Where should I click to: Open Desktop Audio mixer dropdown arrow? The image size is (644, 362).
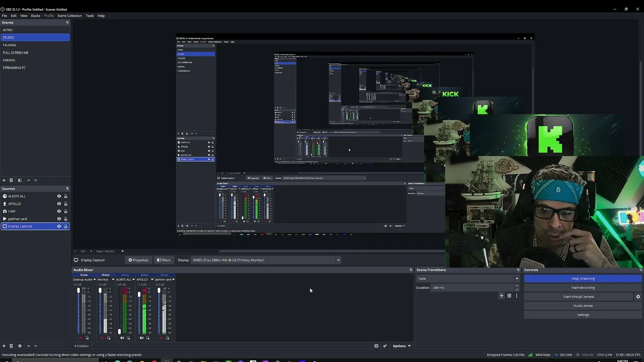pos(94,280)
